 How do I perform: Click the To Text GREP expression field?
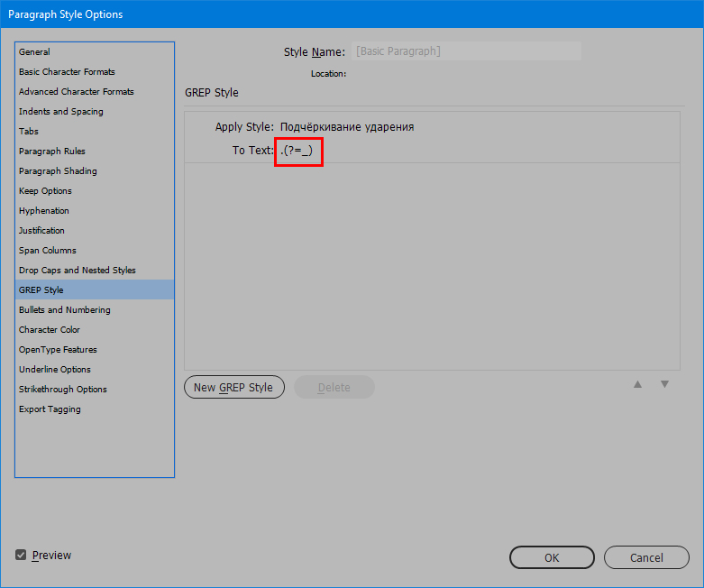click(298, 152)
